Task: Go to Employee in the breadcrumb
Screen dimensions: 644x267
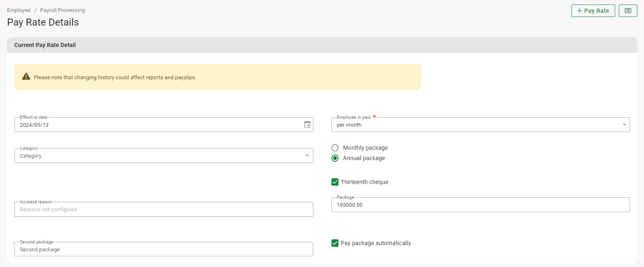Action: point(19,10)
